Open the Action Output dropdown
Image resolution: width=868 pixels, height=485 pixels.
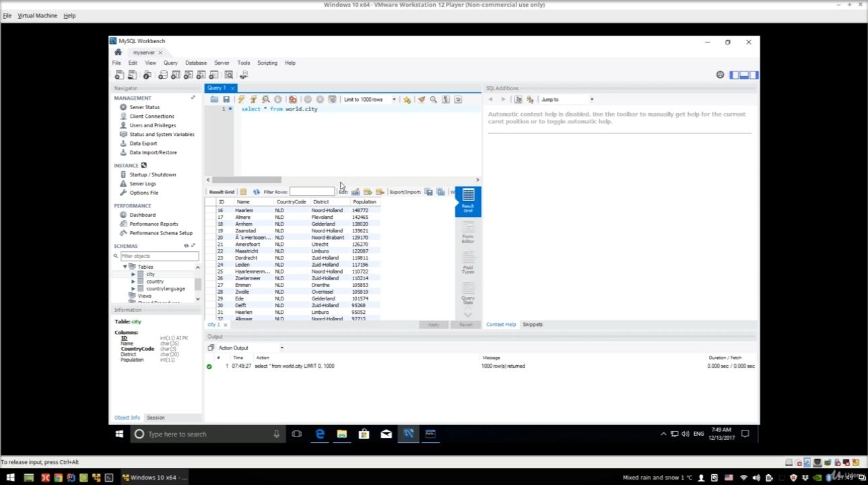[251, 348]
